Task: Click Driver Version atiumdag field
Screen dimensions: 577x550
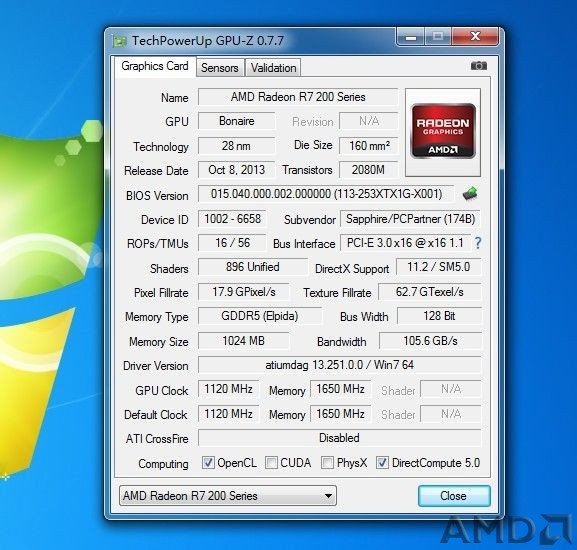Action: 340,365
